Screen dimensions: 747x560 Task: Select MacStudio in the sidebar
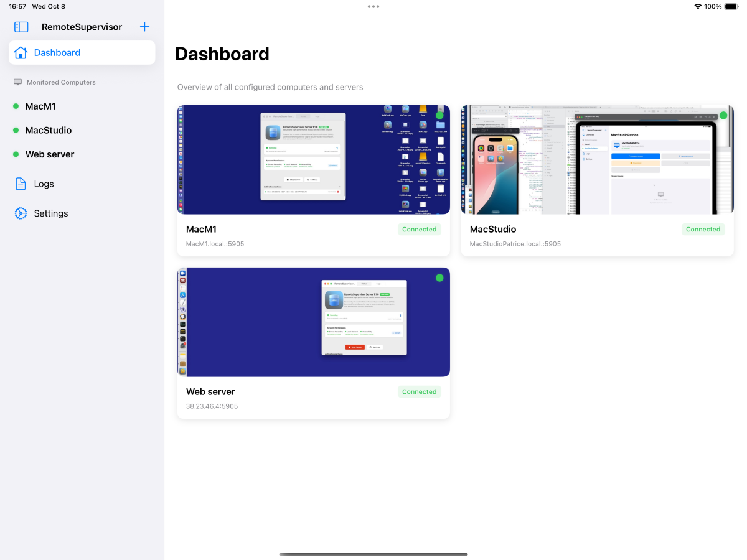pos(49,131)
